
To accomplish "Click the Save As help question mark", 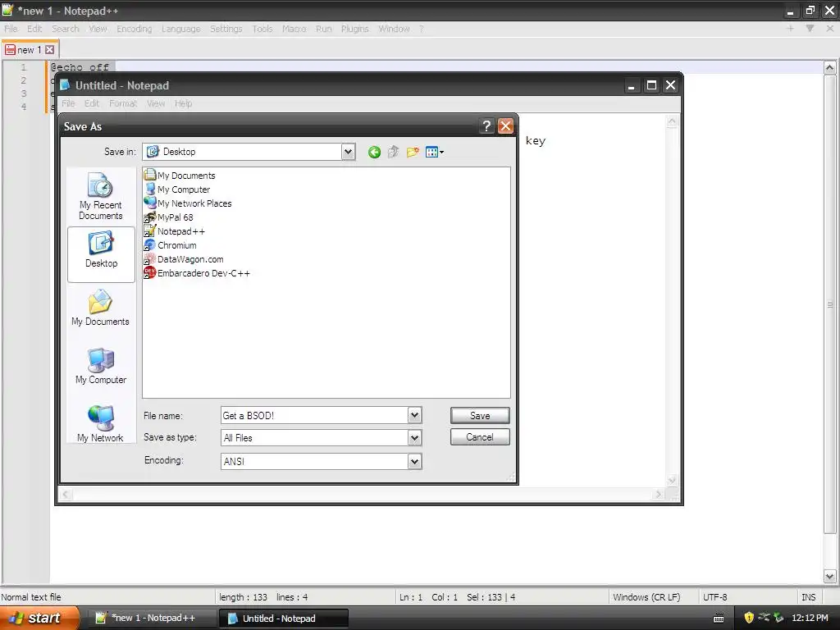I will point(486,126).
